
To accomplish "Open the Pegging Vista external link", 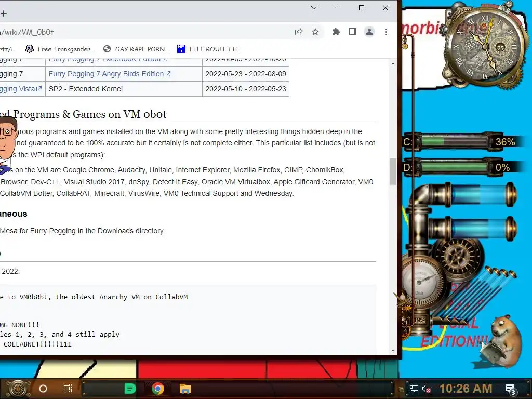I will pyautogui.click(x=20, y=89).
